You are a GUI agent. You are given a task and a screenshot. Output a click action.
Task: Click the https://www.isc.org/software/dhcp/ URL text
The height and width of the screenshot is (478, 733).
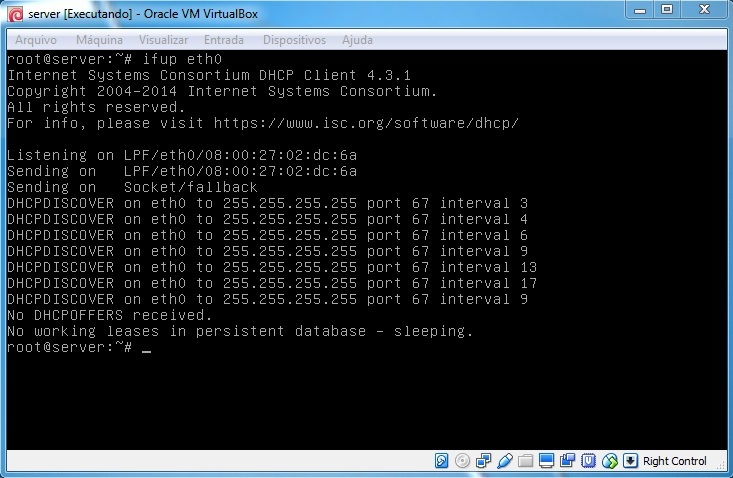[x=366, y=123]
